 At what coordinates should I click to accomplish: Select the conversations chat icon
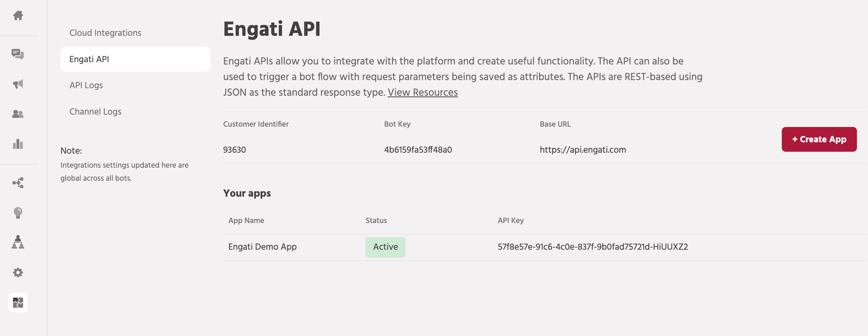coord(18,54)
